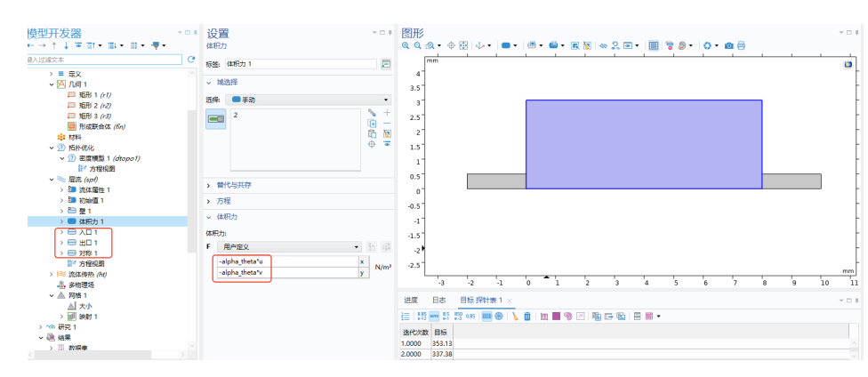Select the 对称 1 node
Viewport: 868px width, 377px height.
click(89, 253)
